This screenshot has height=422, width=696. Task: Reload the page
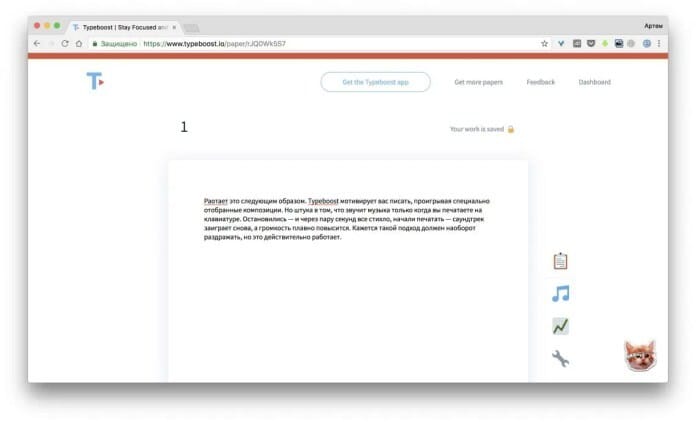pos(65,43)
